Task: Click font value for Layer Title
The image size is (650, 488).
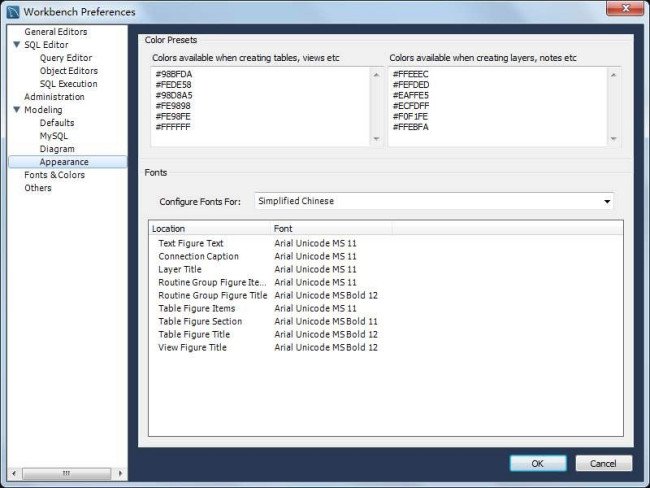Action: pos(315,269)
